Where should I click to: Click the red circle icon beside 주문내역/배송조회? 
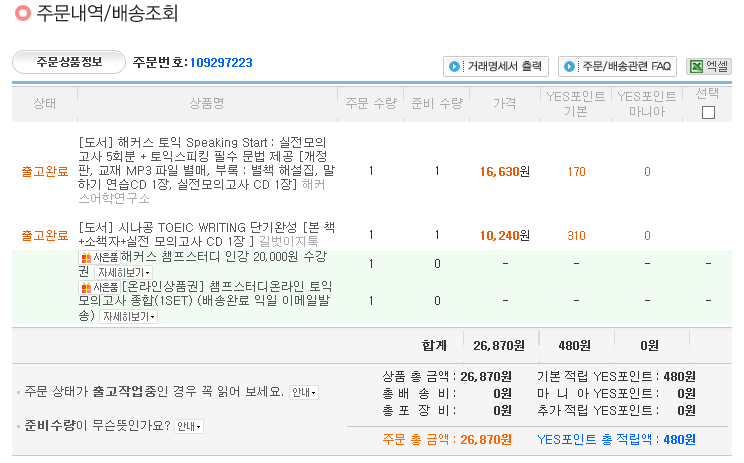click(x=23, y=13)
